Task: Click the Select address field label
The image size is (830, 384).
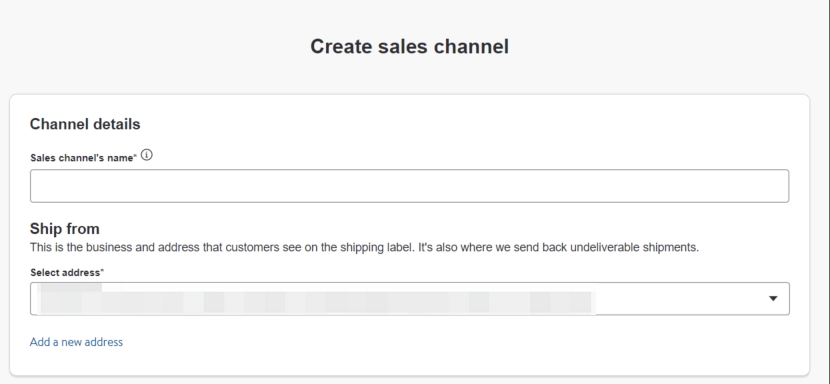Action: (x=65, y=273)
